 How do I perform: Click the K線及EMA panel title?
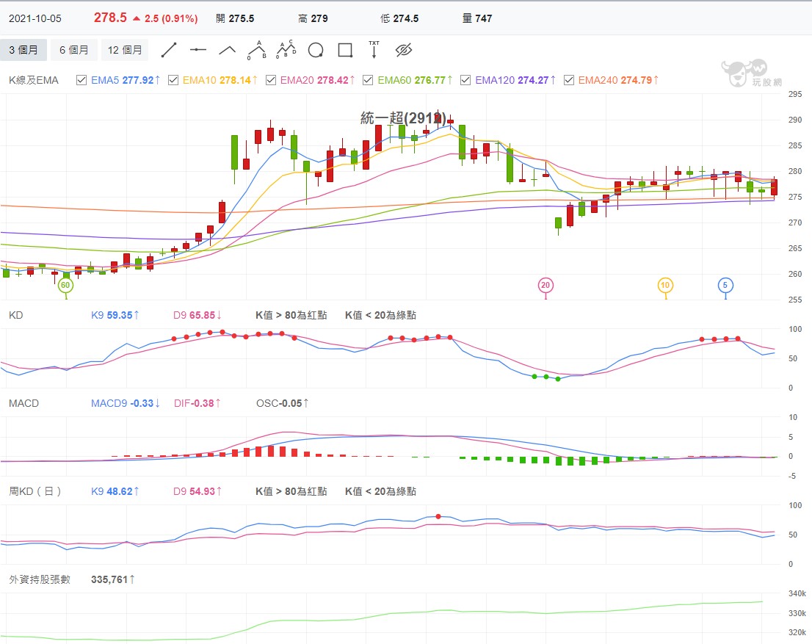[34, 80]
